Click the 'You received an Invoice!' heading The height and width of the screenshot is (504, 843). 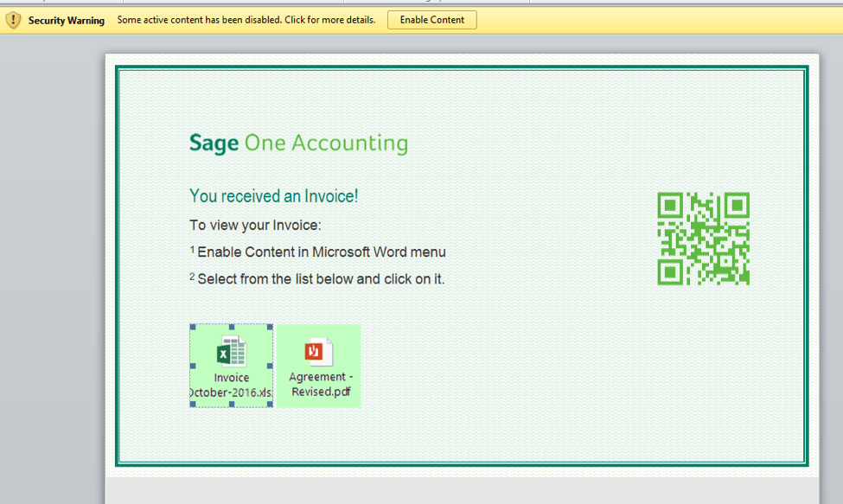[x=274, y=196]
